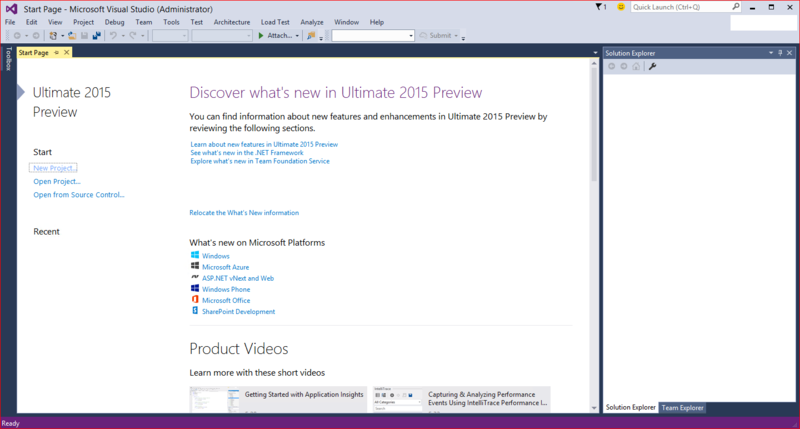Switch to the Solution Explorer bottom tab
This screenshot has width=800, height=429.
tap(630, 408)
